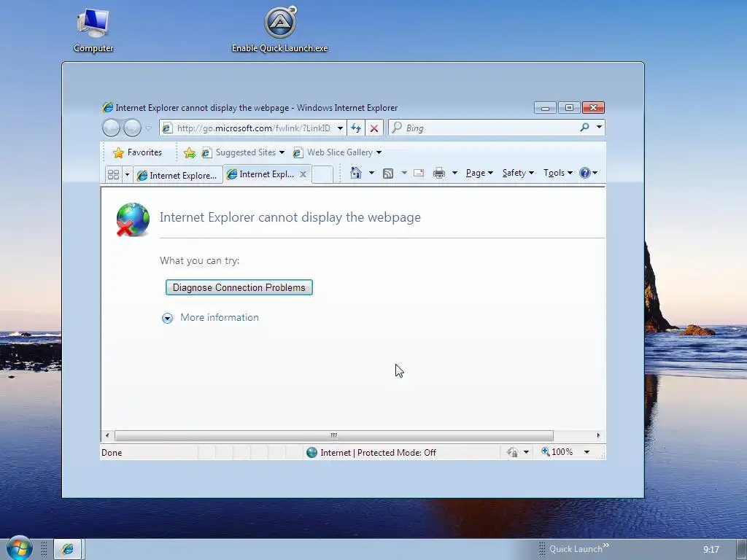The width and height of the screenshot is (747, 560).
Task: Expand the zoom level dropdown arrow
Action: (587, 452)
